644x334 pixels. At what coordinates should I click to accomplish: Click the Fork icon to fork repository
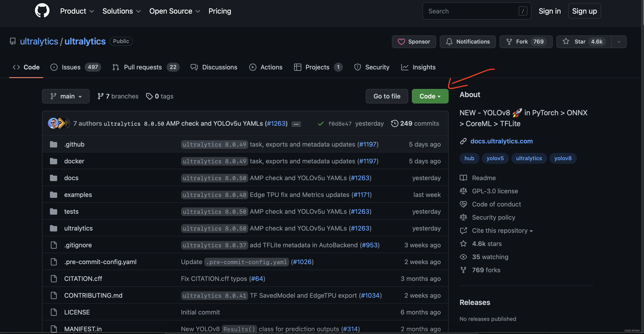pyautogui.click(x=510, y=41)
